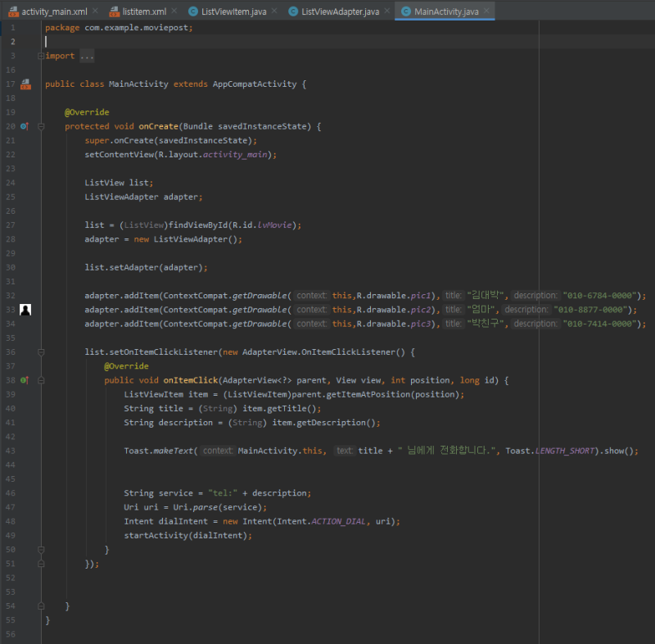This screenshot has height=644, width=655.
Task: Click the related XML file gutter icon
Action: pyautogui.click(x=25, y=84)
